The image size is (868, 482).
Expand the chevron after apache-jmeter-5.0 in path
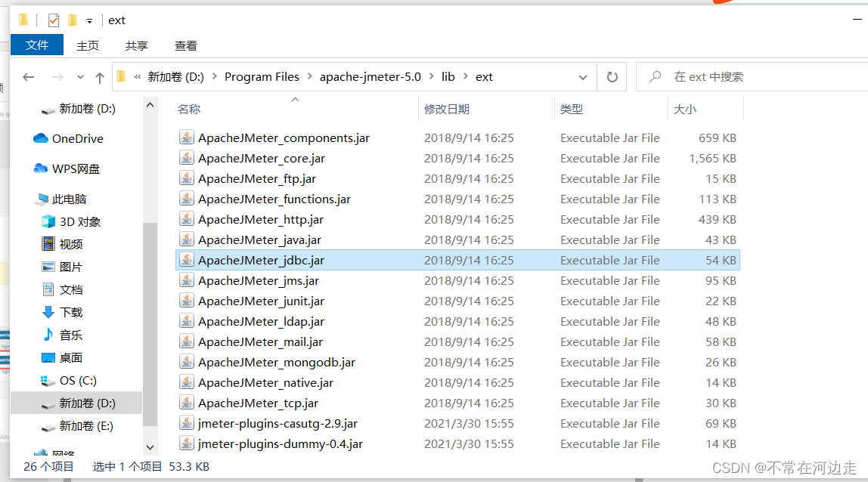pos(431,76)
